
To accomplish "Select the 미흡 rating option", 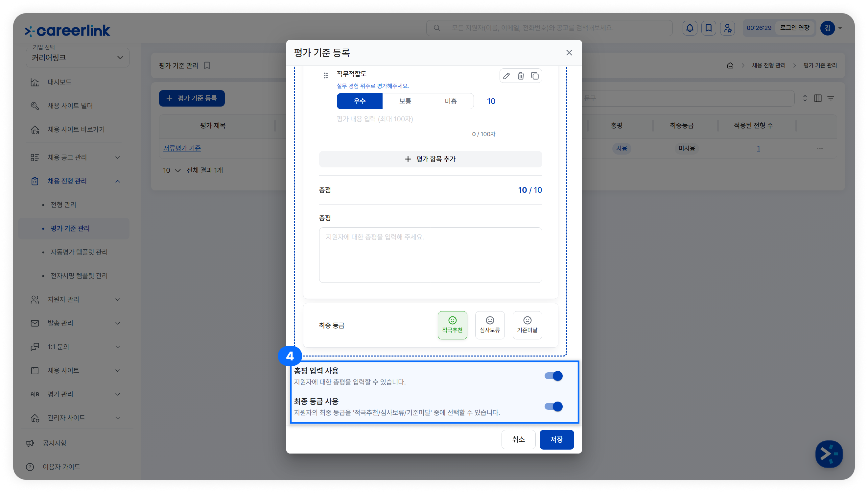I will click(x=451, y=101).
